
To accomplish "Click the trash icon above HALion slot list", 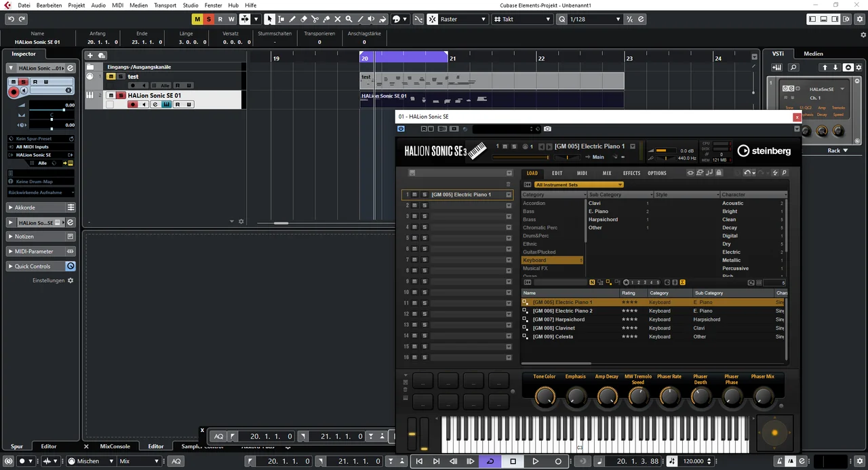I will pos(509,184).
